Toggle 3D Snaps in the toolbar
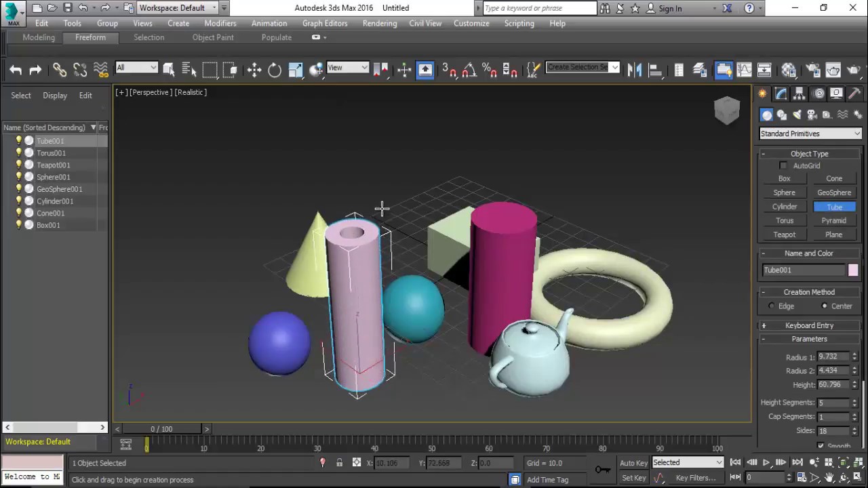Viewport: 868px width, 488px height. (x=449, y=69)
